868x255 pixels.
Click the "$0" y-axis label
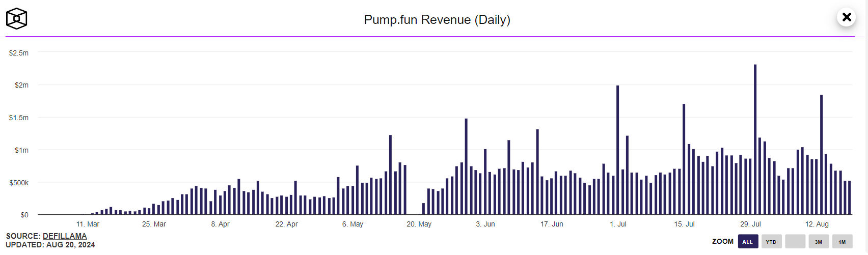pyautogui.click(x=24, y=215)
